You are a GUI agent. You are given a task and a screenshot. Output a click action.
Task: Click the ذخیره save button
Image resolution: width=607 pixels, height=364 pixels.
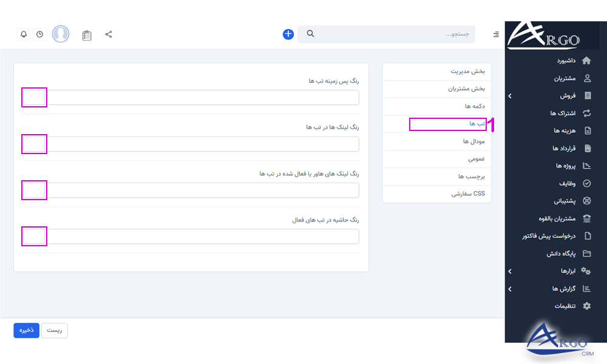click(x=25, y=330)
